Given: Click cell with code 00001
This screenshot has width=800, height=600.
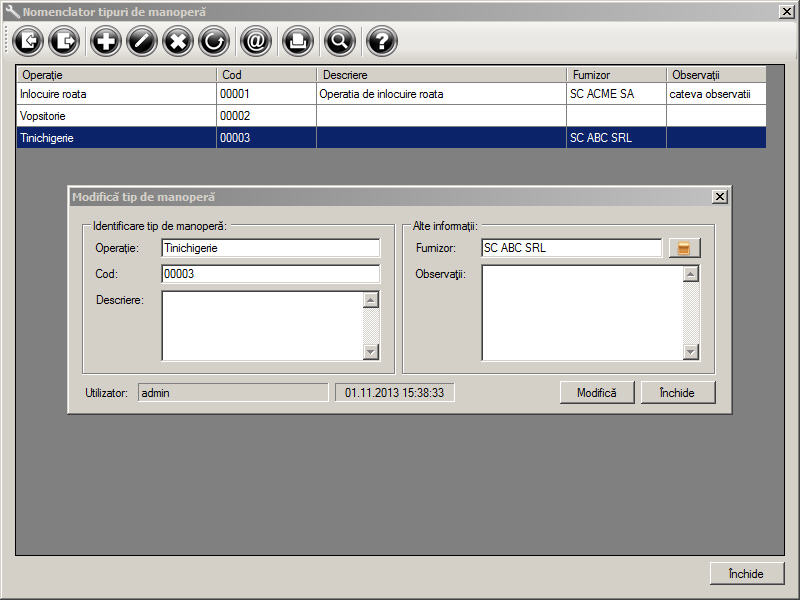Looking at the screenshot, I should (x=267, y=94).
